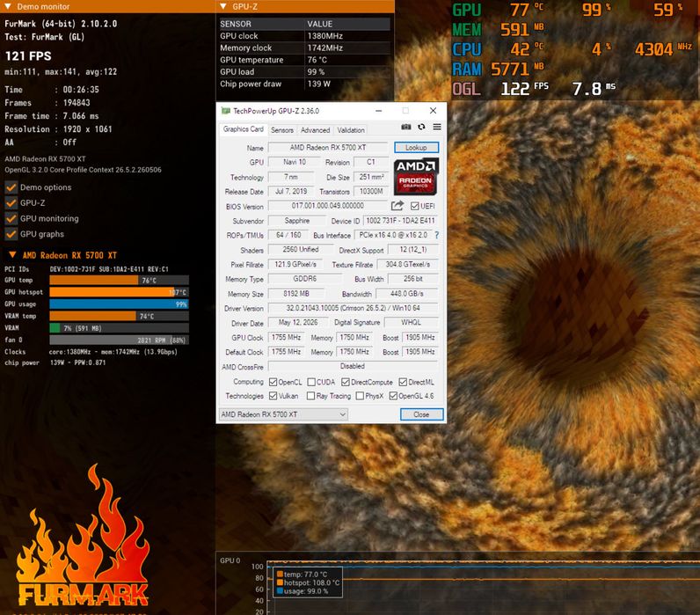Collapse the GPU-Z overlay panel
The height and width of the screenshot is (615, 700).
pyautogui.click(x=223, y=6)
